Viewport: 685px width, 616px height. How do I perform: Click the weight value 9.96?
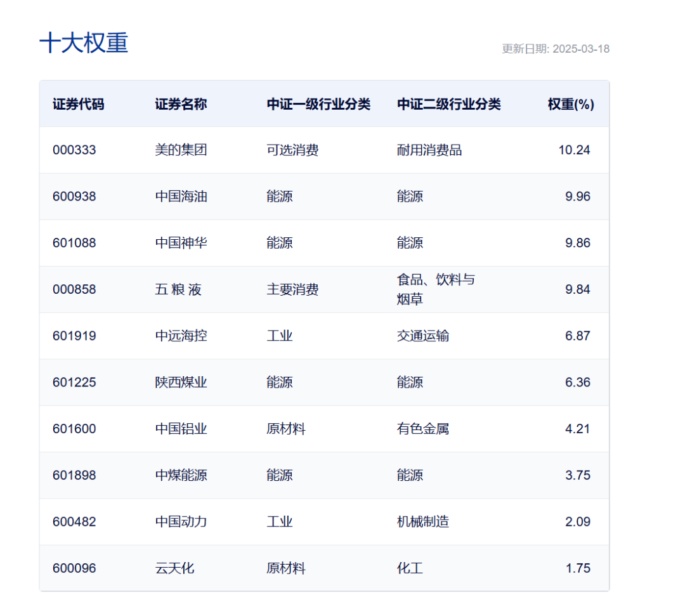pyautogui.click(x=578, y=196)
